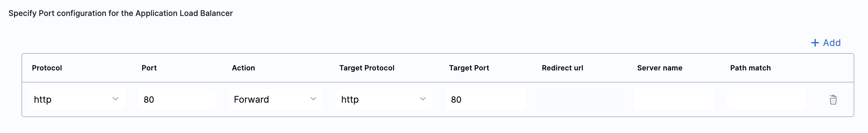Click the Target Protocol column header
The image size is (868, 133).
(367, 68)
